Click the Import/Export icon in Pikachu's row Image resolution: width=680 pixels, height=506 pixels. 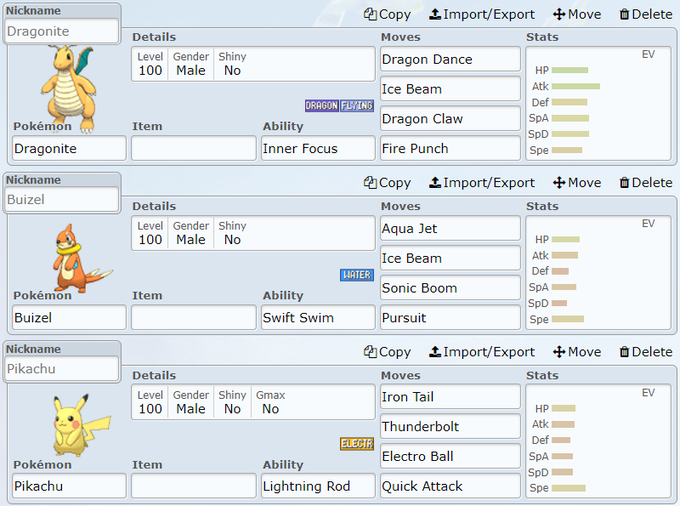coord(435,352)
